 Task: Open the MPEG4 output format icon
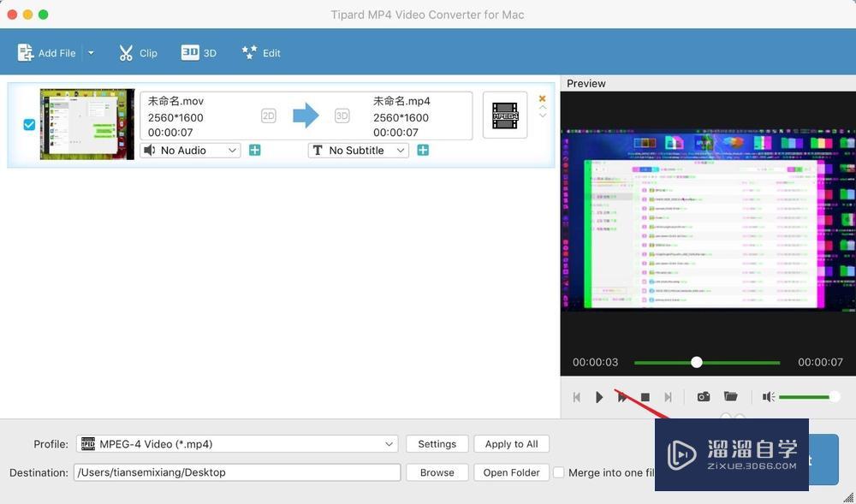click(x=505, y=116)
